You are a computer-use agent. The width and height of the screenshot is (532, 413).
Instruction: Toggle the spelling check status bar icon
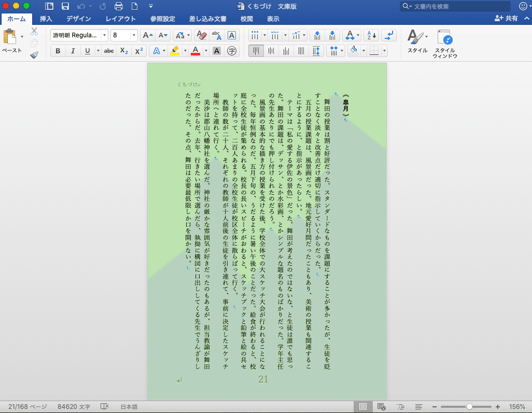pyautogui.click(x=105, y=406)
